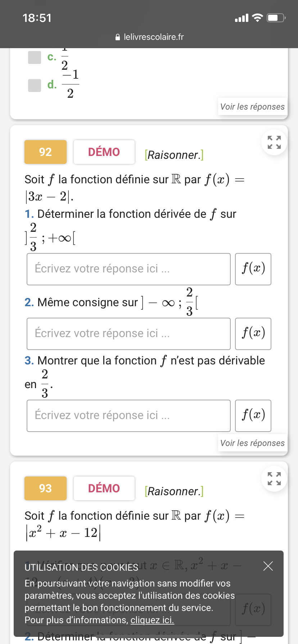Check answer option c
The height and width of the screenshot is (644, 298).
(35, 57)
